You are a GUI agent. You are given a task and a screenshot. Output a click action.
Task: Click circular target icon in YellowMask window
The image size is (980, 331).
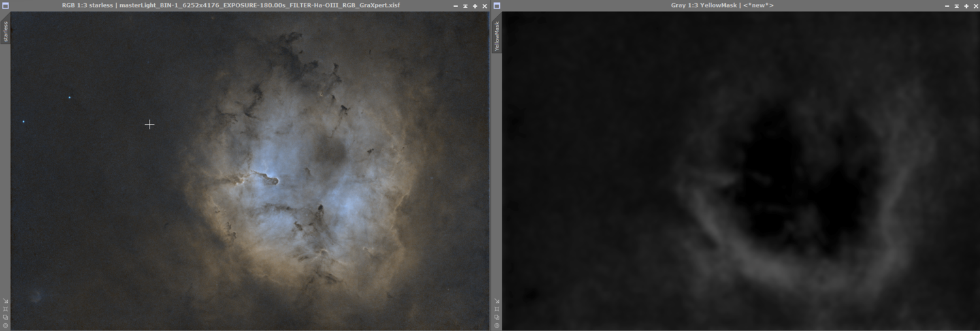(497, 325)
